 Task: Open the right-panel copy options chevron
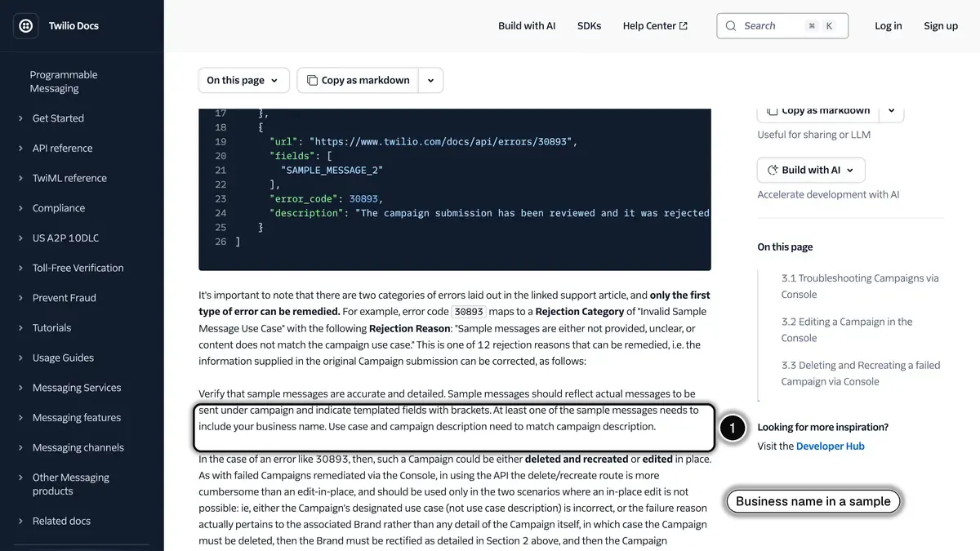click(x=892, y=111)
